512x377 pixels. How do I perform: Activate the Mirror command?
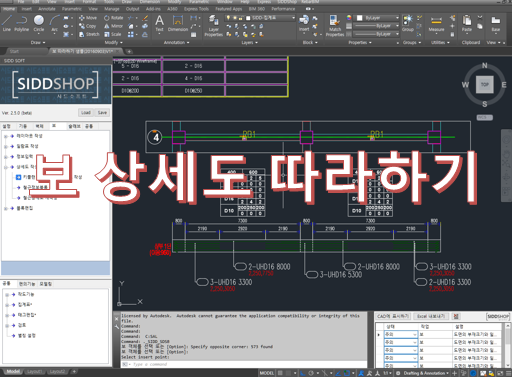click(x=113, y=26)
